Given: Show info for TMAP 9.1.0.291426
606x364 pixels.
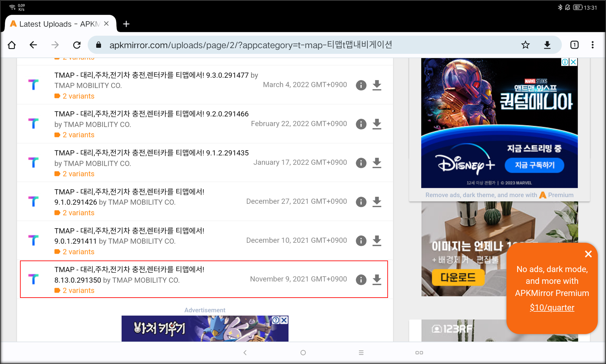Looking at the screenshot, I should pyautogui.click(x=361, y=202).
